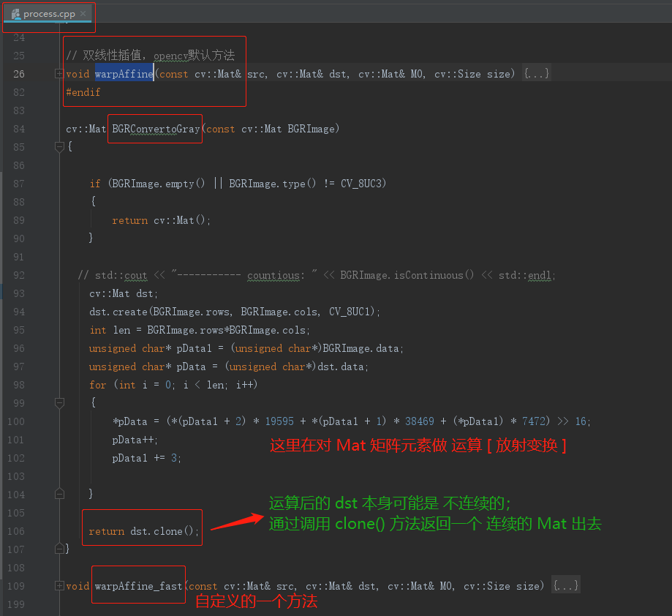Click 'cv::Mat dst;' declaration on line 93
This screenshot has width=672, height=616.
124,293
